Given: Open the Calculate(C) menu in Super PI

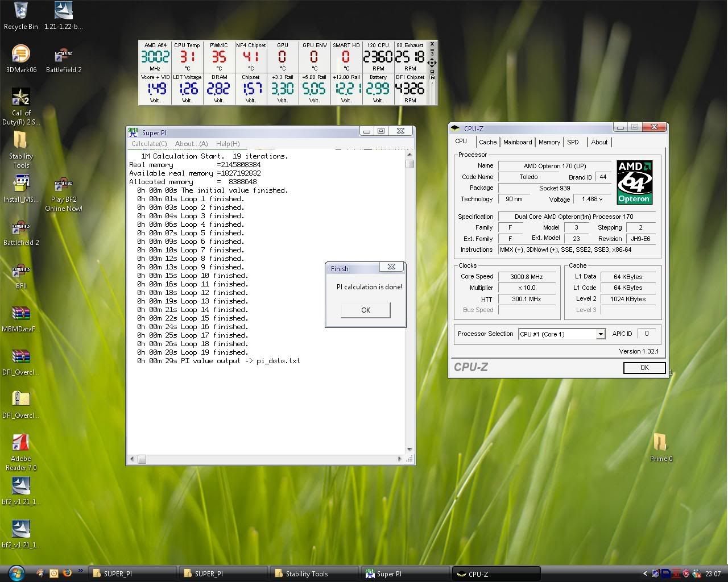Looking at the screenshot, I should click(149, 144).
